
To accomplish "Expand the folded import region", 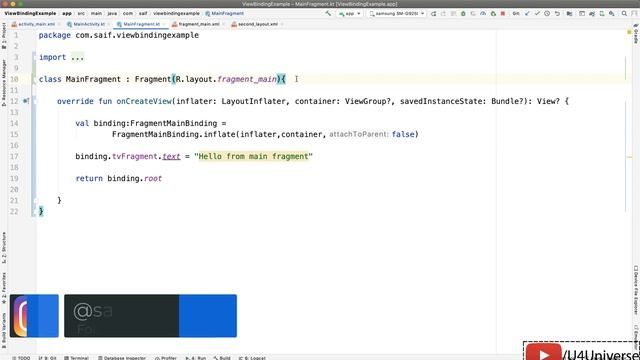I will [77, 57].
